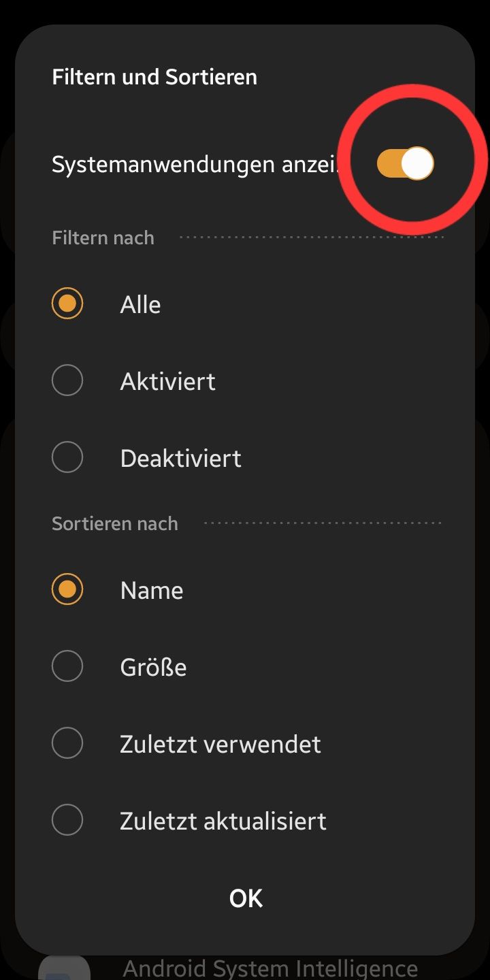Toggle the Systemanwendungen anzeigen switch
This screenshot has width=490, height=980.
tap(406, 164)
